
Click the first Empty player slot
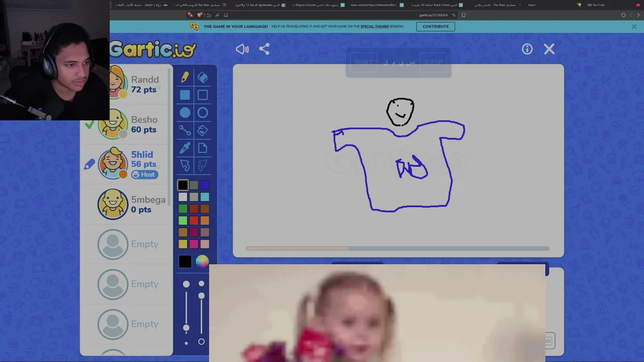128,244
